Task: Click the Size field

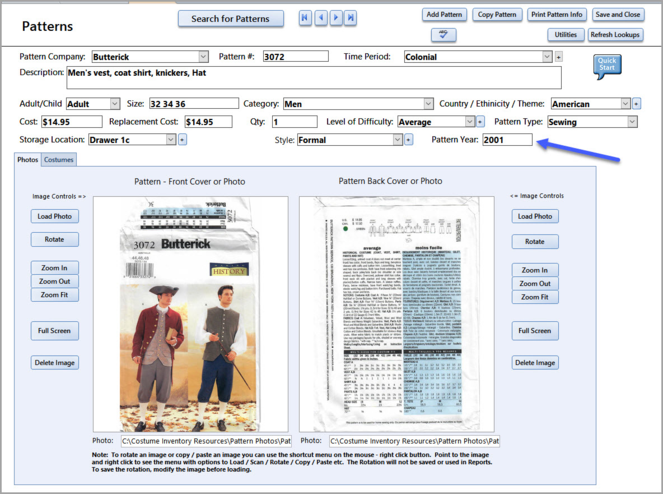Action: [x=194, y=104]
